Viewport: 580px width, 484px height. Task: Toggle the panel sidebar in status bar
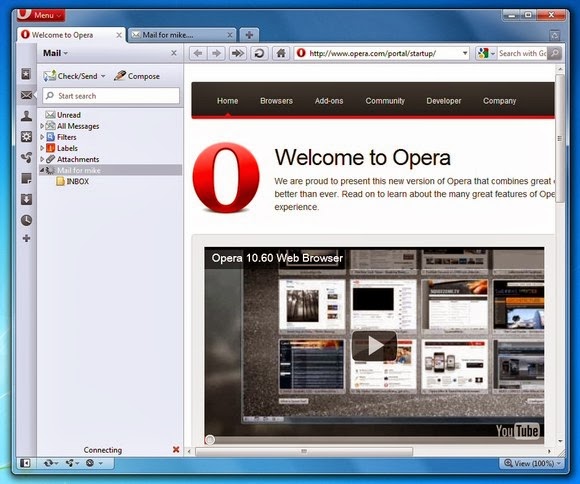(x=25, y=463)
